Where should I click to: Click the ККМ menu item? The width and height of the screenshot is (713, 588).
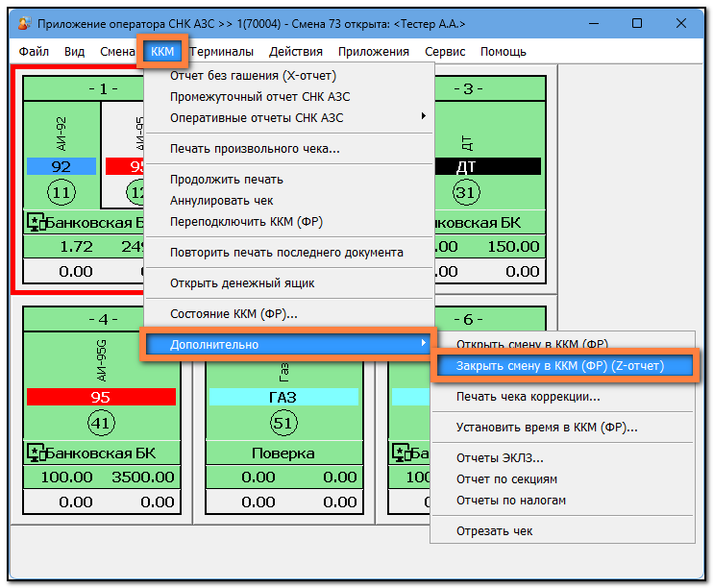tap(162, 52)
